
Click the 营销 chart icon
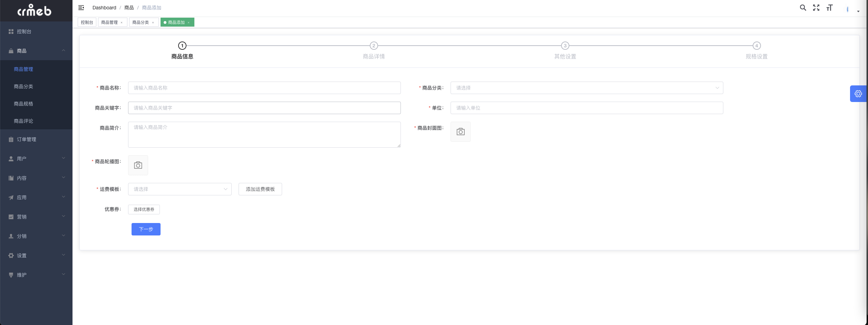11,217
